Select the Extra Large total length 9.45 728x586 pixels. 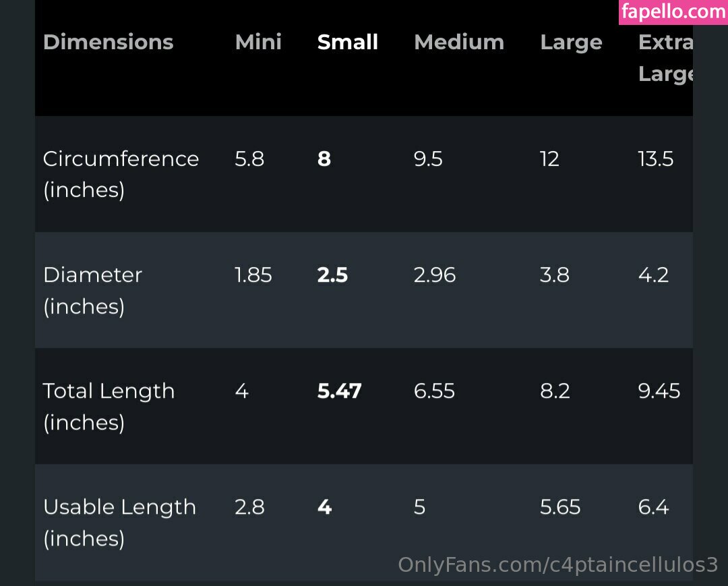pyautogui.click(x=659, y=390)
